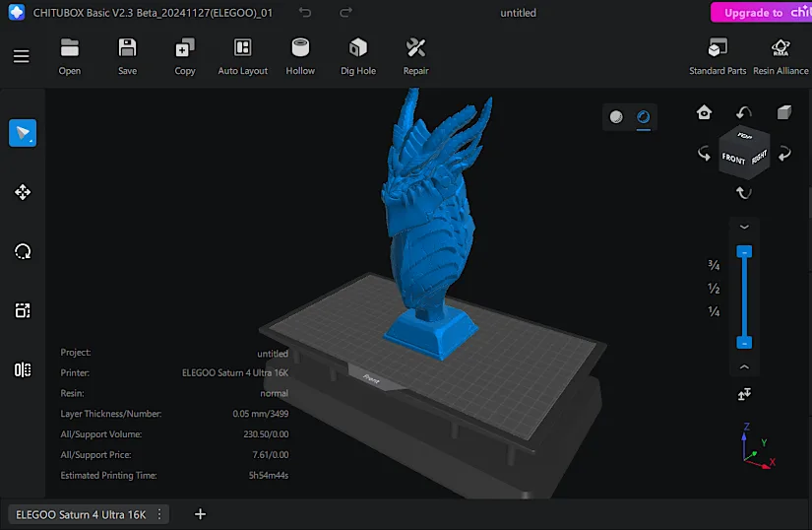Click the resin value 'normal'
The height and width of the screenshot is (530, 812).
pyautogui.click(x=274, y=394)
